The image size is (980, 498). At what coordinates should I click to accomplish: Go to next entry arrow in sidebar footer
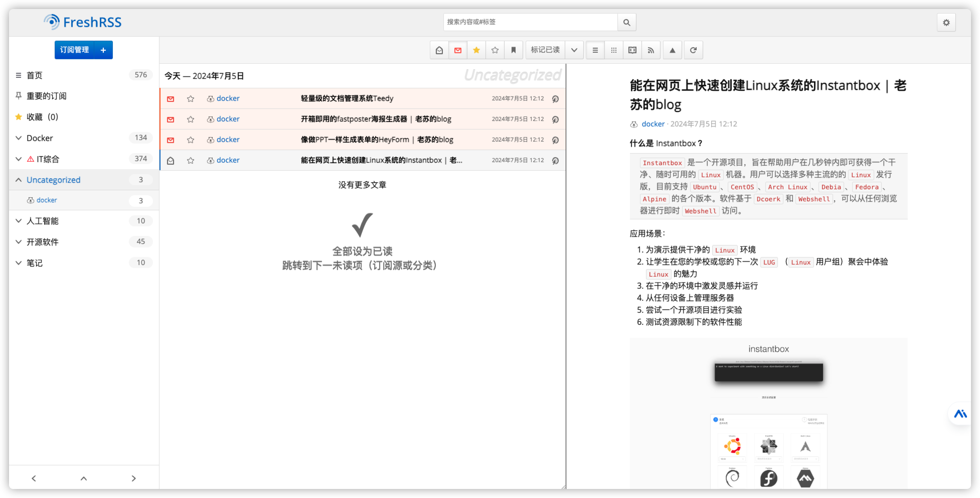tap(133, 478)
